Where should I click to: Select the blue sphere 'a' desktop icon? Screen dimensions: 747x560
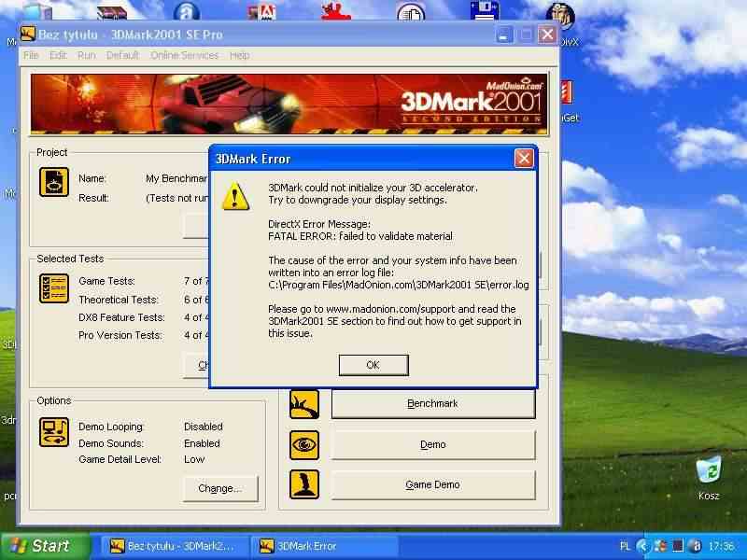186,11
